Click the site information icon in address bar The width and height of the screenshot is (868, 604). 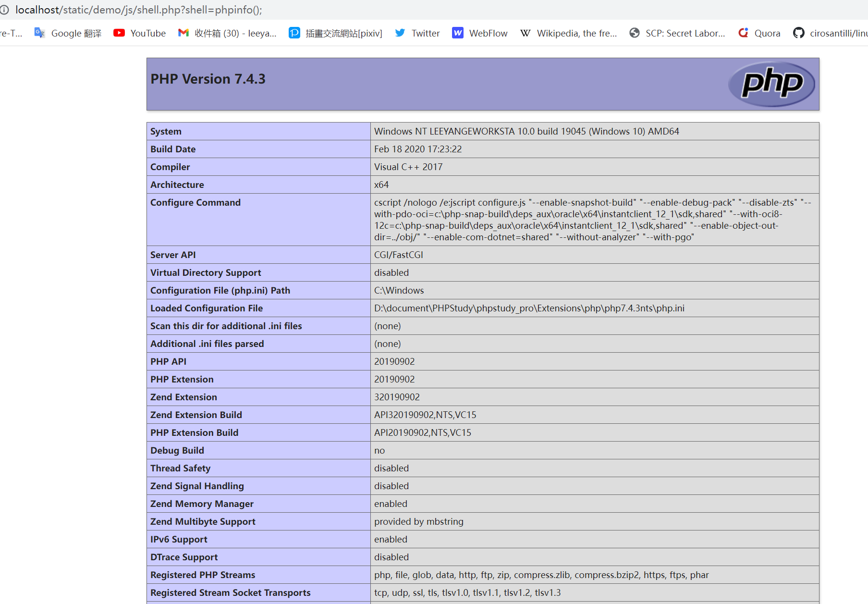[x=5, y=10]
